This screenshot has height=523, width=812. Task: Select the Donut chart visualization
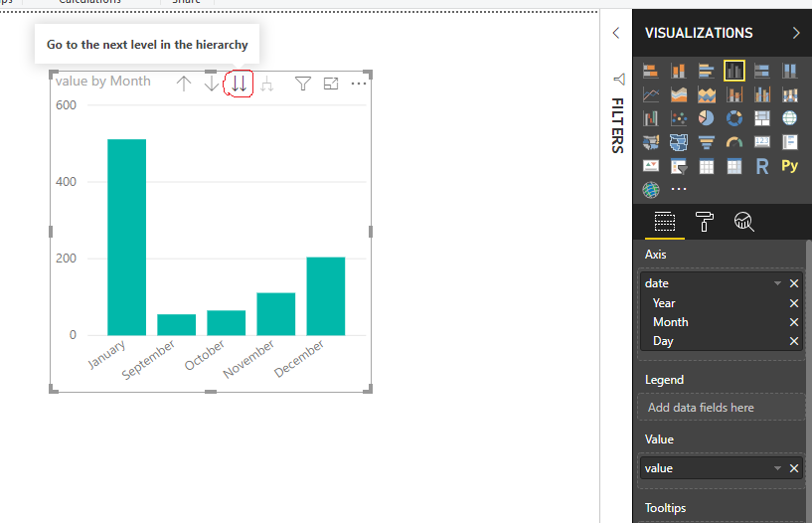click(734, 118)
